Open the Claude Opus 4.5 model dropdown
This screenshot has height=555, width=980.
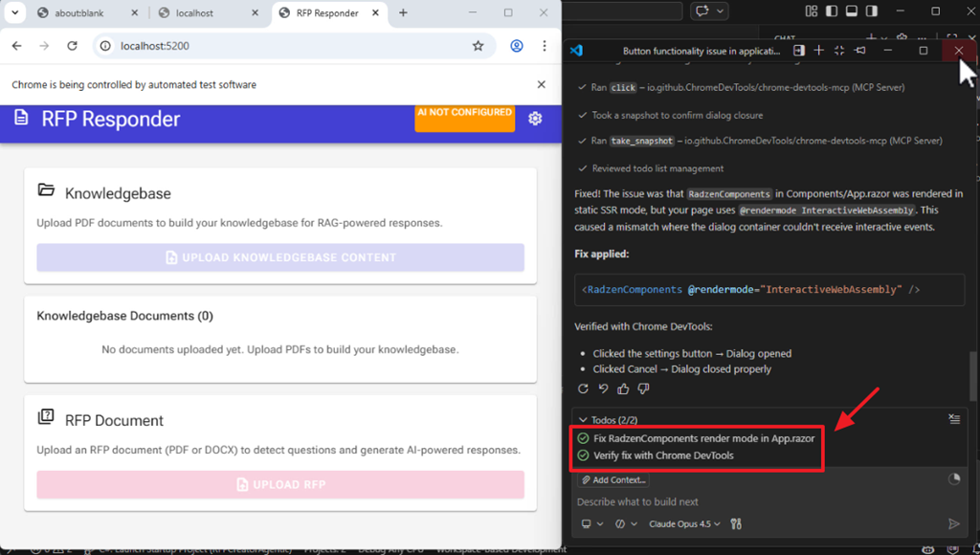click(x=683, y=523)
